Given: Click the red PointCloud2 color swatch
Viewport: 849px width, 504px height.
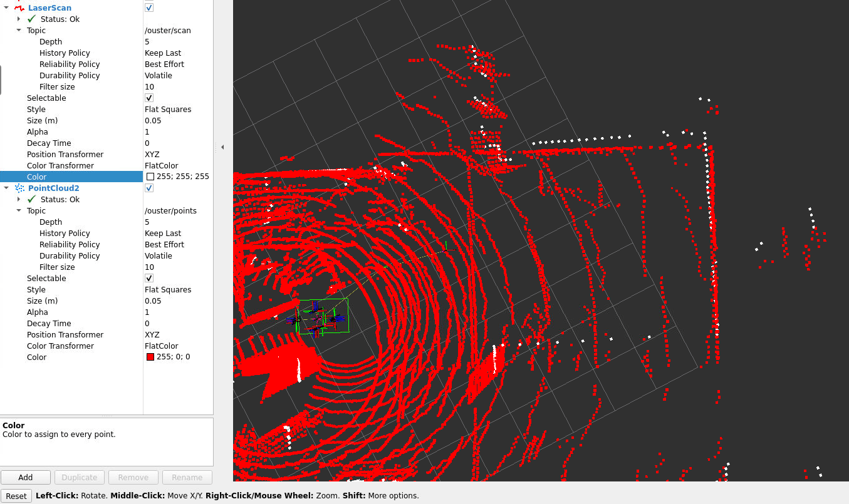Looking at the screenshot, I should (x=150, y=357).
